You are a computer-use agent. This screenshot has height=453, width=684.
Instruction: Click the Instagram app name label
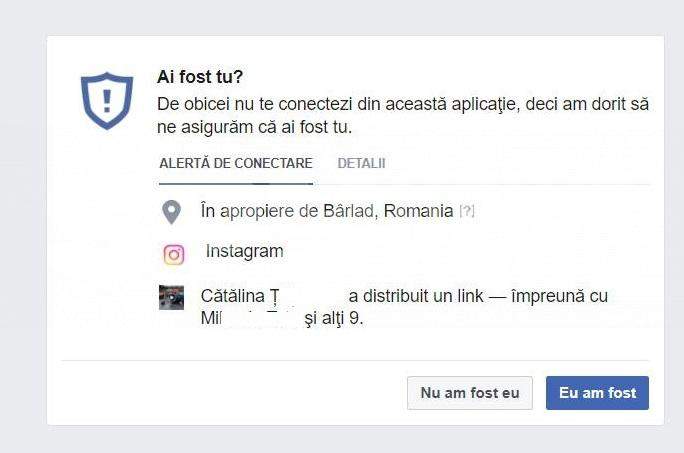[244, 251]
